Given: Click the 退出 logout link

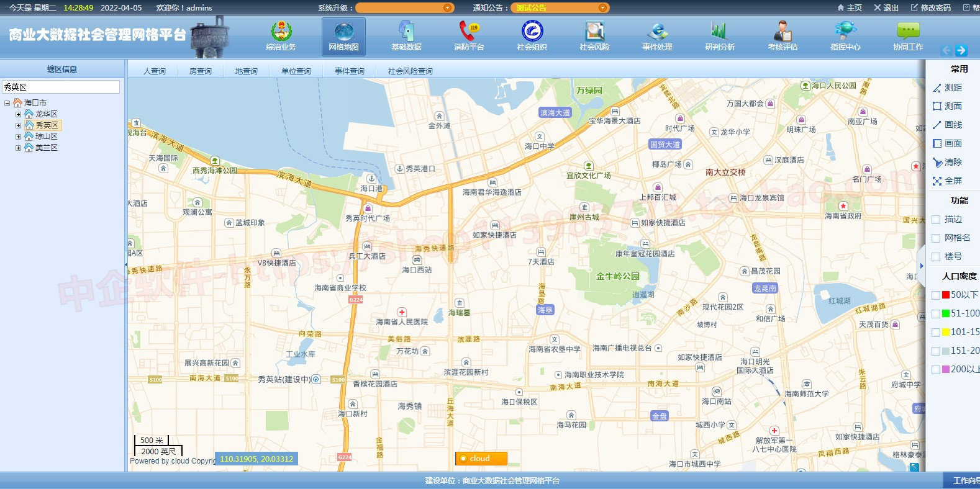Looking at the screenshot, I should pyautogui.click(x=886, y=8).
